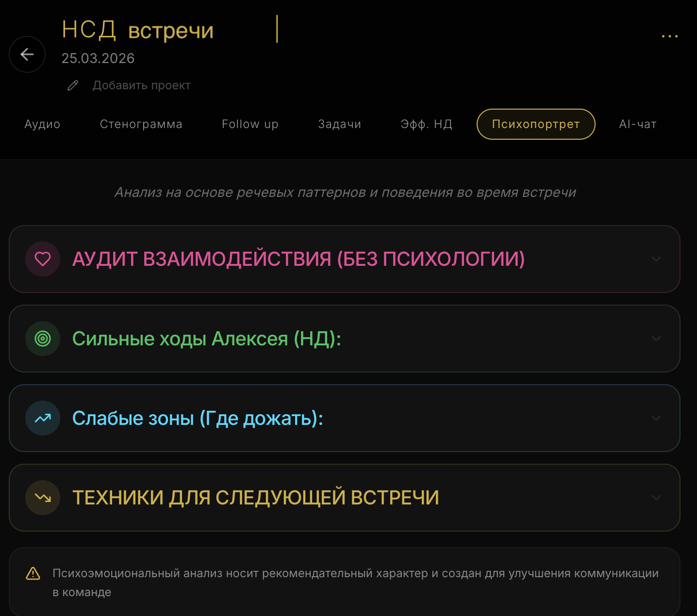Select the Follow up tab
The width and height of the screenshot is (697, 616).
click(x=249, y=124)
